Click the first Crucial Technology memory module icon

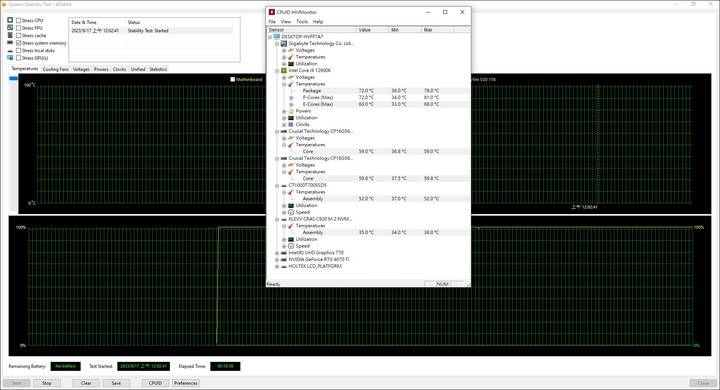[x=284, y=131]
